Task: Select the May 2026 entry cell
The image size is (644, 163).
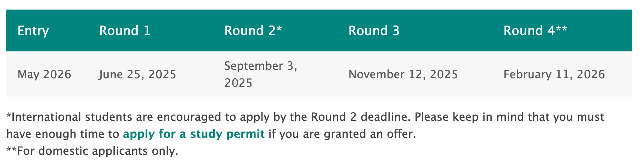Action: 45,74
